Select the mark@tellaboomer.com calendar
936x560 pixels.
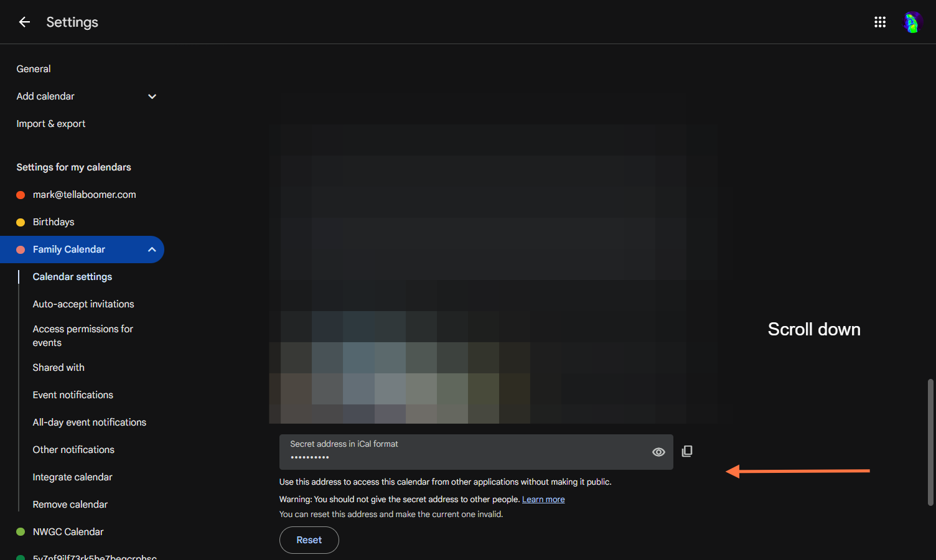(85, 195)
